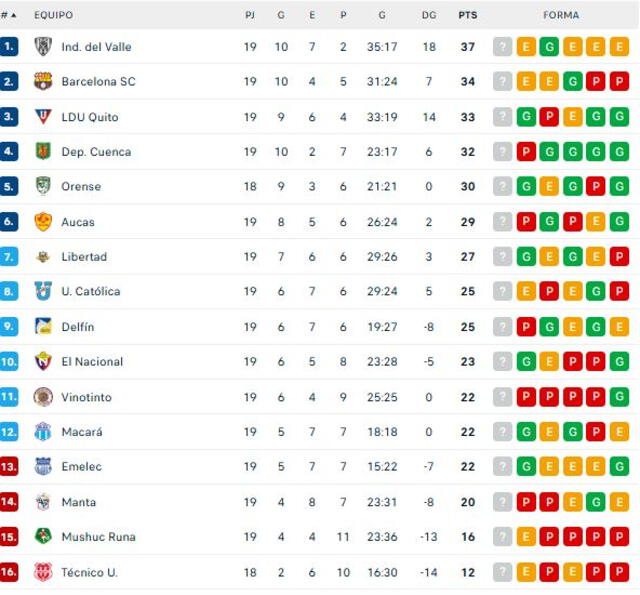Click the Técnico U. team crest
Screen dimensions: 640x595
(x=42, y=572)
